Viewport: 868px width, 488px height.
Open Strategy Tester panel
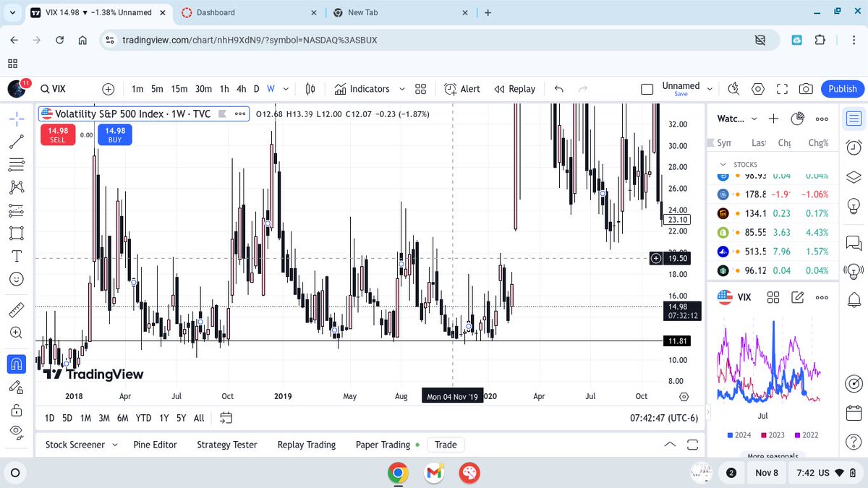[x=227, y=445]
